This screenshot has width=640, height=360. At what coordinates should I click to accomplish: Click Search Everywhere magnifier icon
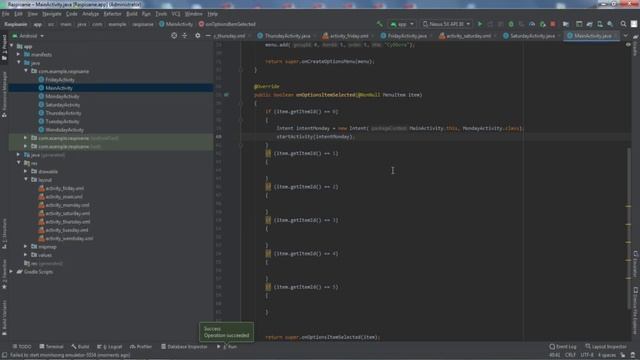[x=623, y=24]
